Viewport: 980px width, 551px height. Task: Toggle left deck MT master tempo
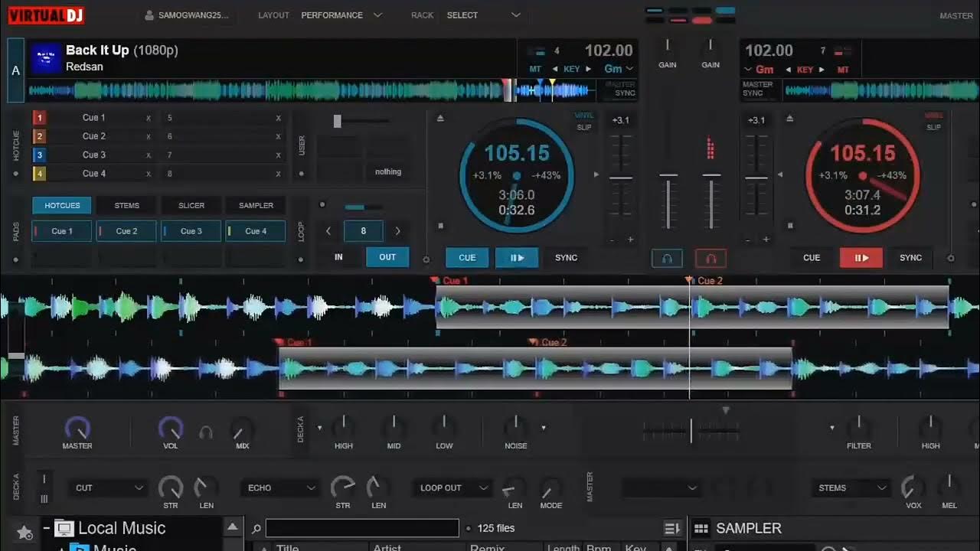pyautogui.click(x=535, y=69)
